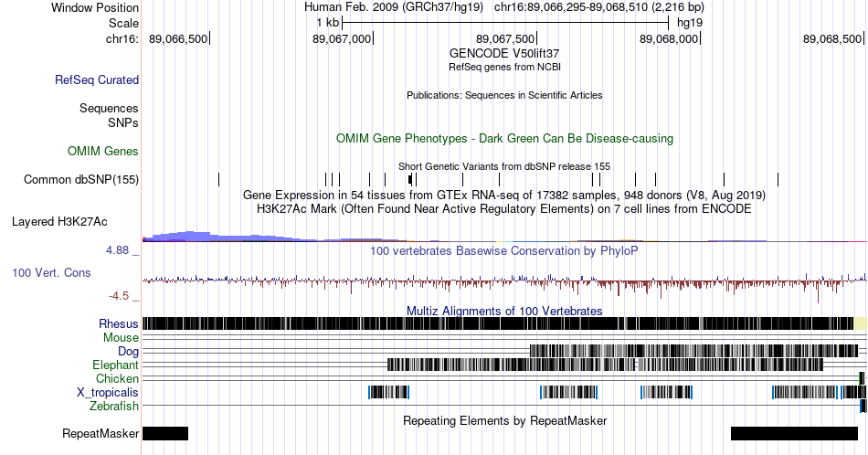The height and width of the screenshot is (455, 868).
Task: Select the Mouse alignment label
Action: 121,338
